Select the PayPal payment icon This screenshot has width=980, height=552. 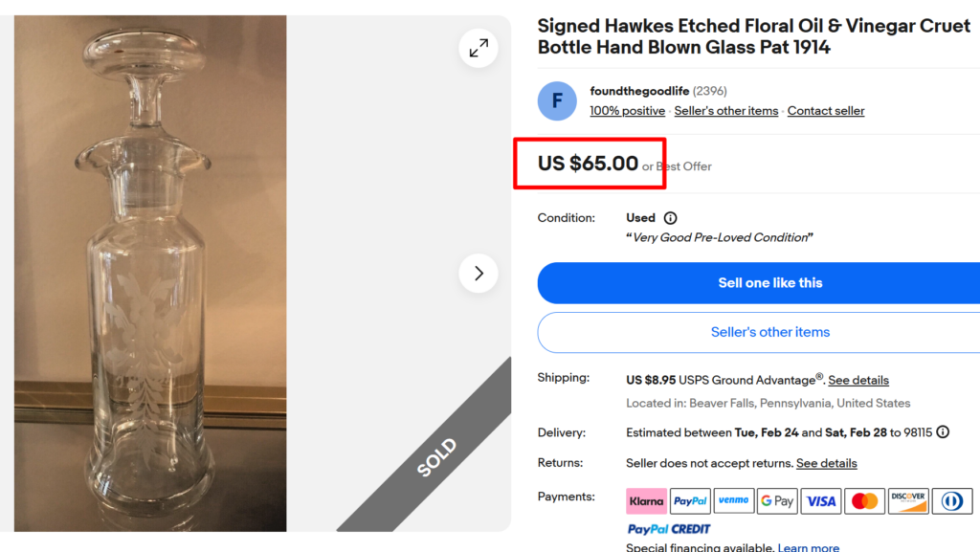pos(690,500)
